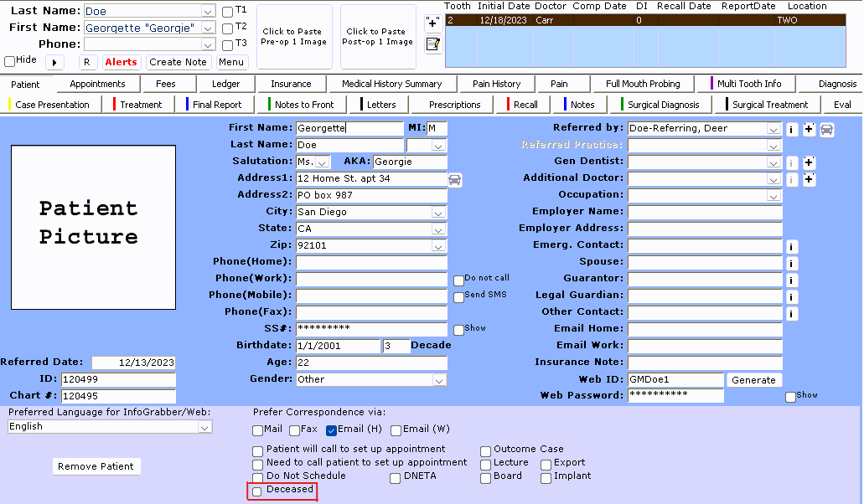Click the "+" icon beside Additional Doctor
This screenshot has height=504, width=864.
(807, 178)
